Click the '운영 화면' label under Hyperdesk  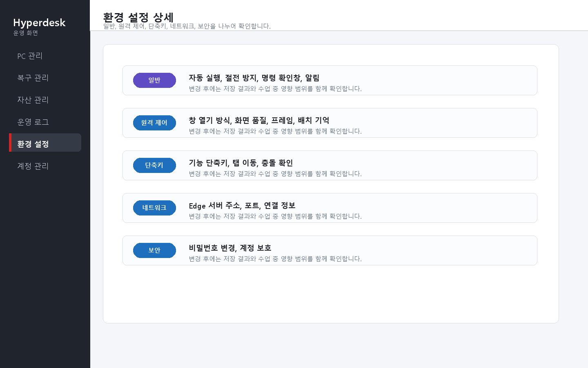[x=26, y=33]
